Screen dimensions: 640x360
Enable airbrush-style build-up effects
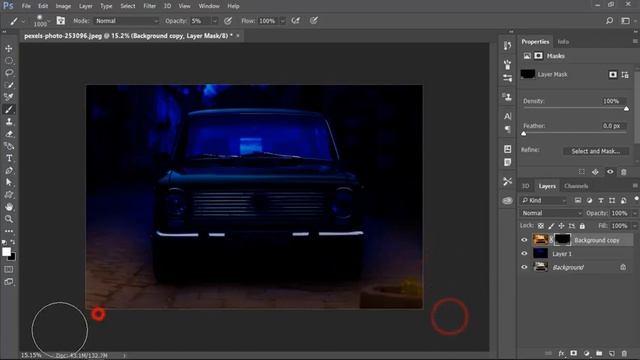[x=296, y=21]
